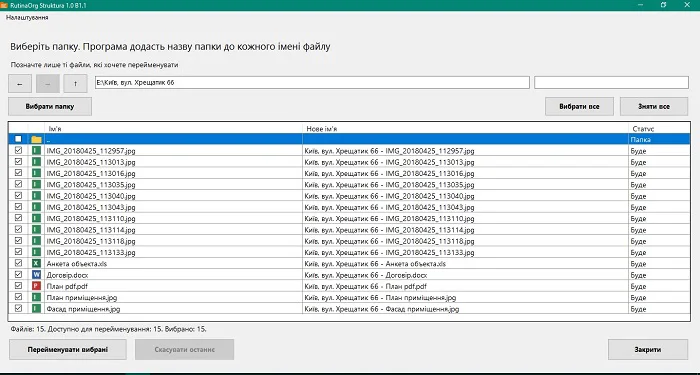Uncheck IMG_20180425_113133.jpg checkbox
Viewport: 700px width, 375px height.
pos(18,252)
